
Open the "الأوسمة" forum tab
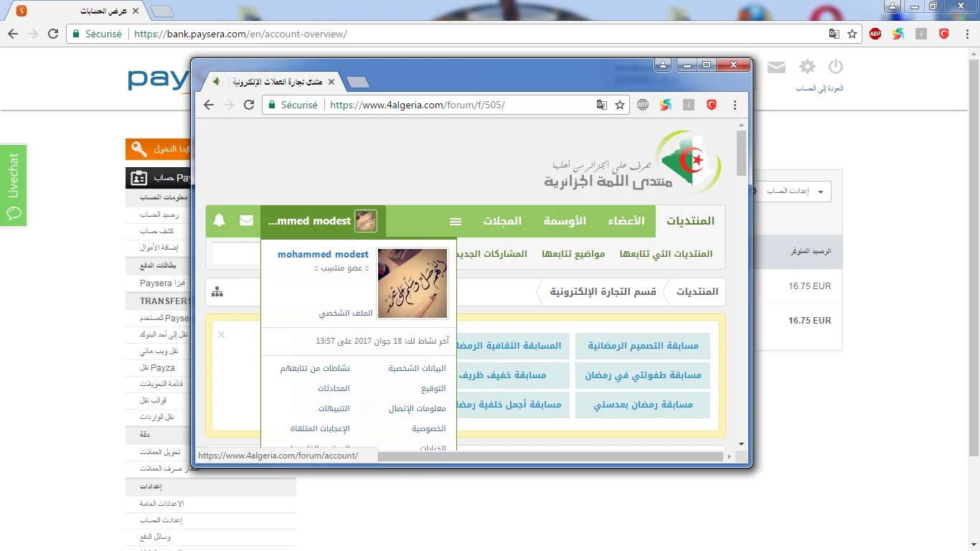point(565,221)
